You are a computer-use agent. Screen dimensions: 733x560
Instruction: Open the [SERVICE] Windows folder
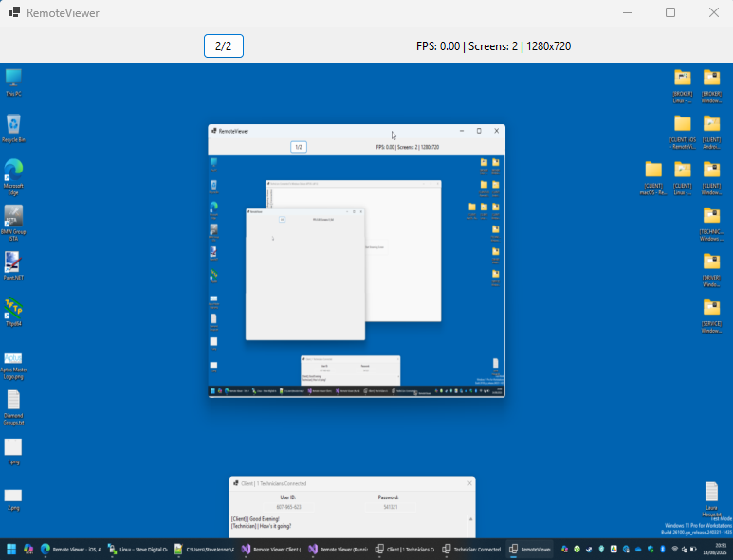(711, 316)
